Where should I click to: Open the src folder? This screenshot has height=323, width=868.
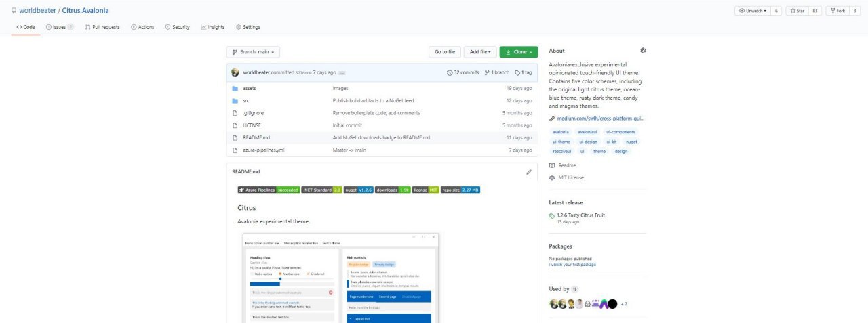coord(246,101)
